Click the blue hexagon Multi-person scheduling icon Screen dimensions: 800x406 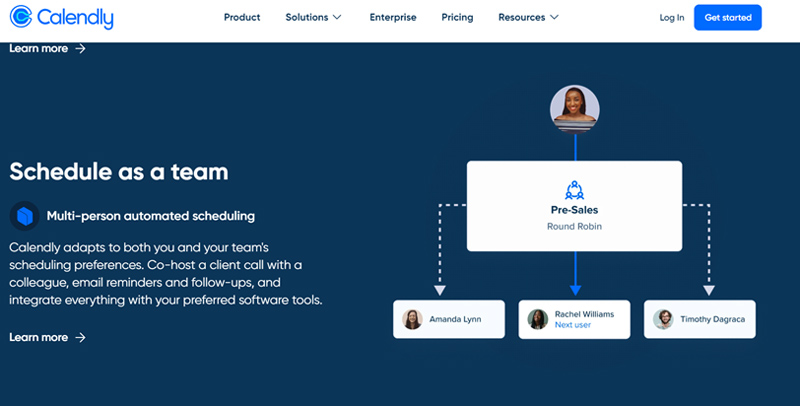[x=25, y=215]
